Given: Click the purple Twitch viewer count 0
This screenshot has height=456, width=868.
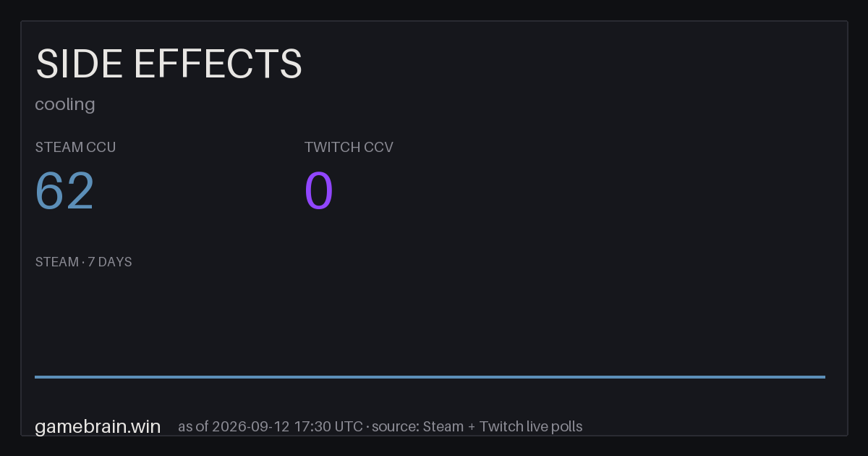Looking at the screenshot, I should 319,191.
